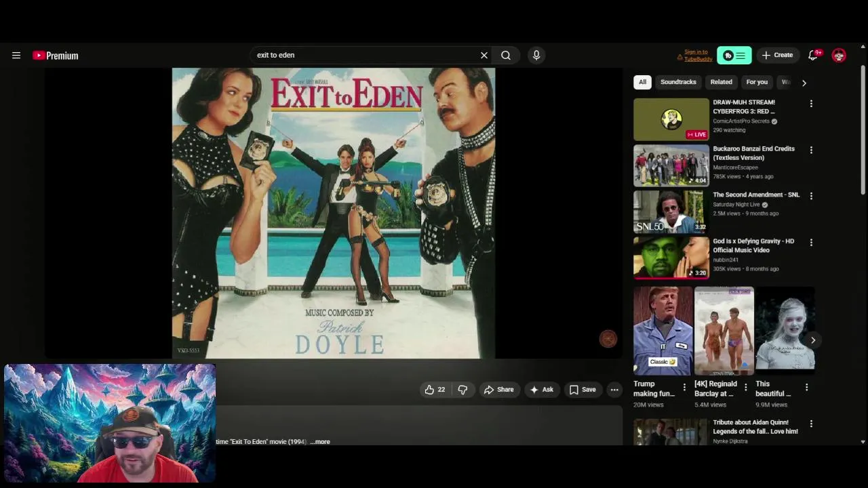Image resolution: width=868 pixels, height=488 pixels.
Task: Open God Is x Defying Gravity thumbnail
Action: [x=671, y=258]
